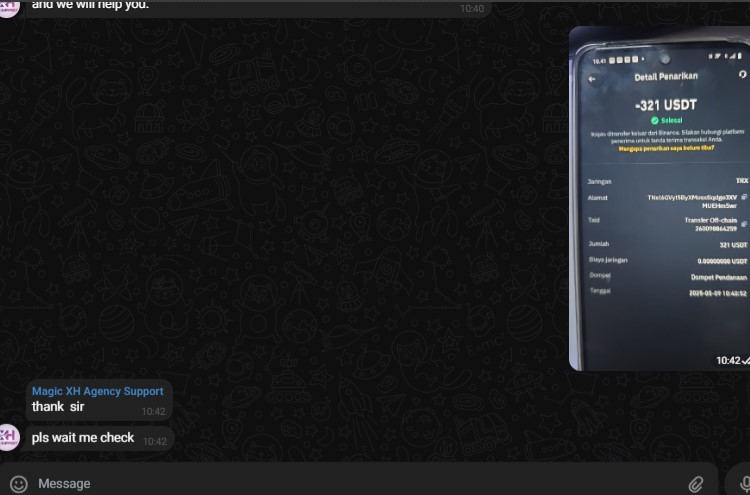Screen dimensions: 750x495
Task: Click the XH avatar at the top left
Action: coord(9,7)
